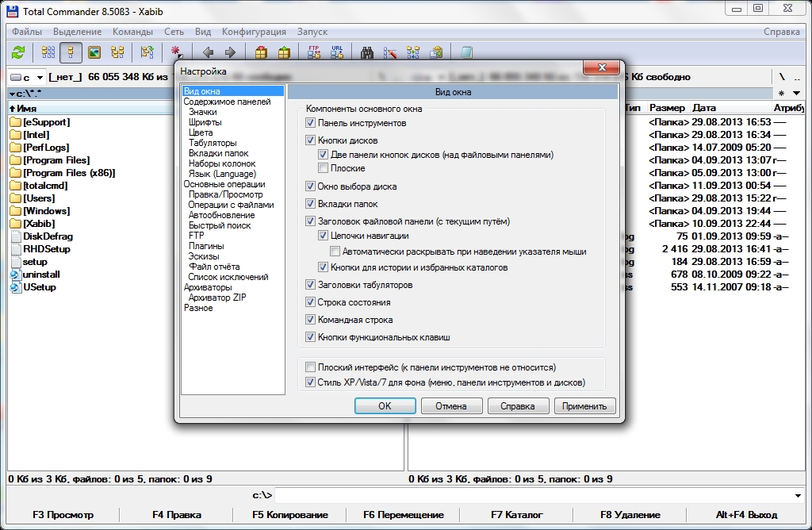Click the URL new FTP connection icon
Screen dimensions: 812x530
pos(337,52)
